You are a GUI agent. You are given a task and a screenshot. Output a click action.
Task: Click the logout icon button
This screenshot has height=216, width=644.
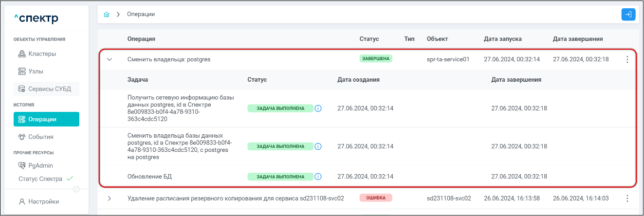pos(628,15)
